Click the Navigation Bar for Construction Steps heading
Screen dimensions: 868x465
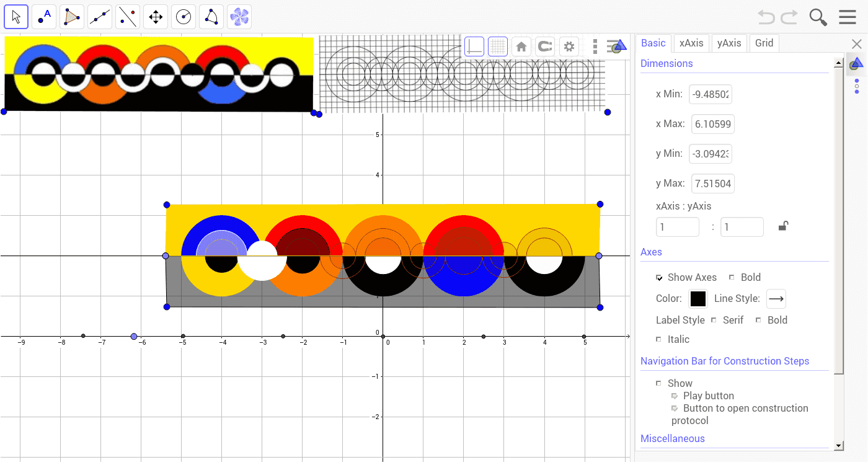pyautogui.click(x=725, y=361)
